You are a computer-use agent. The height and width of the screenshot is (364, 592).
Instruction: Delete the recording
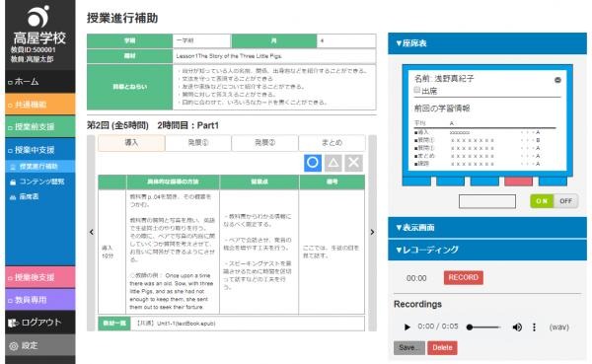[442, 347]
